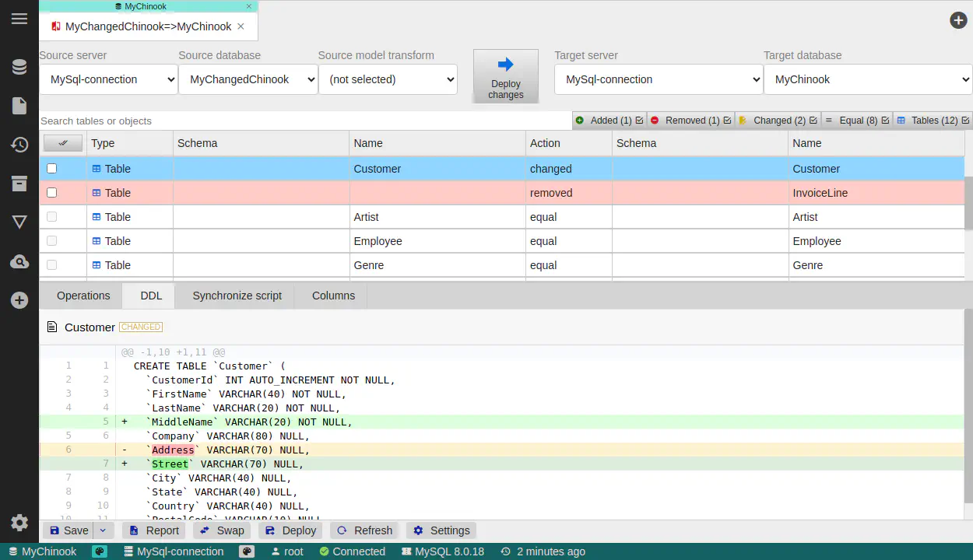Click the Swap button
Viewport: 973px width, 560px height.
(222, 530)
